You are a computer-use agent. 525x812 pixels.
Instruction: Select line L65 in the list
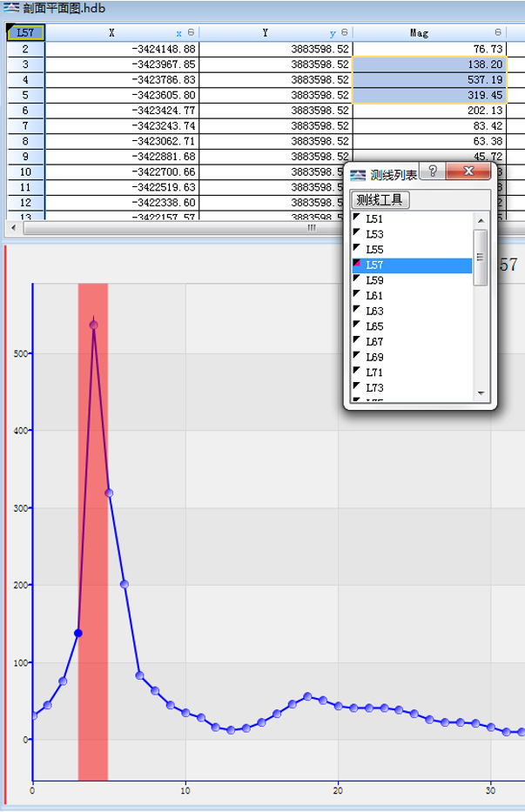pos(412,326)
